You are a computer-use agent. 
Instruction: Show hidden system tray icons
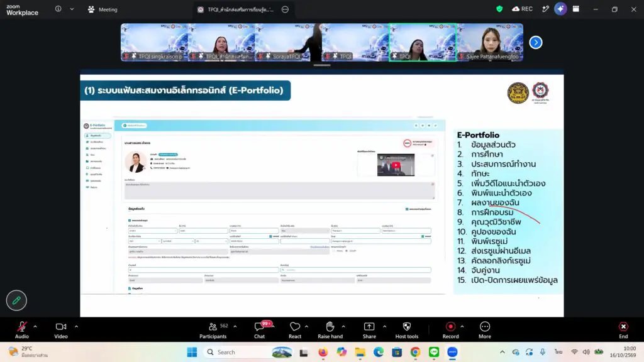point(502,352)
